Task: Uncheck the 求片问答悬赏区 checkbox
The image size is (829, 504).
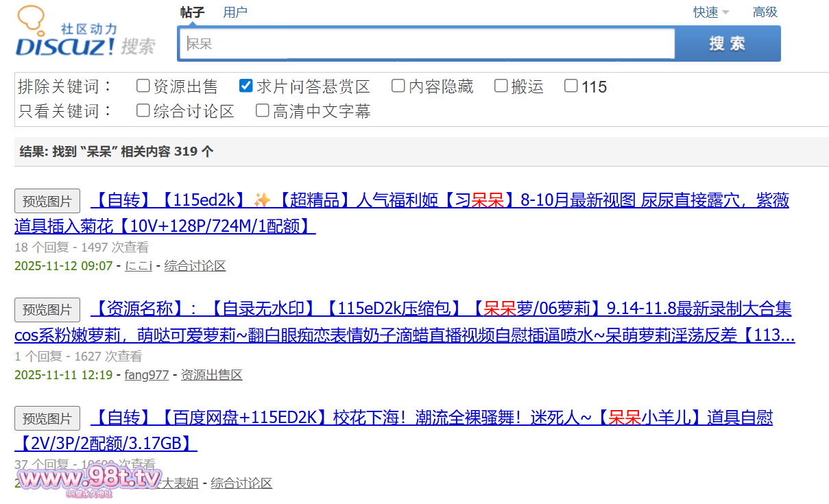Action: click(245, 86)
